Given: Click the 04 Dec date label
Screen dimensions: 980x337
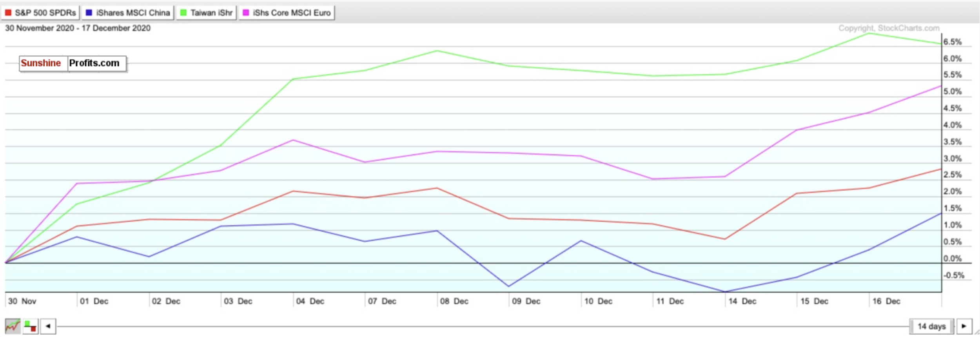Looking at the screenshot, I should [310, 301].
